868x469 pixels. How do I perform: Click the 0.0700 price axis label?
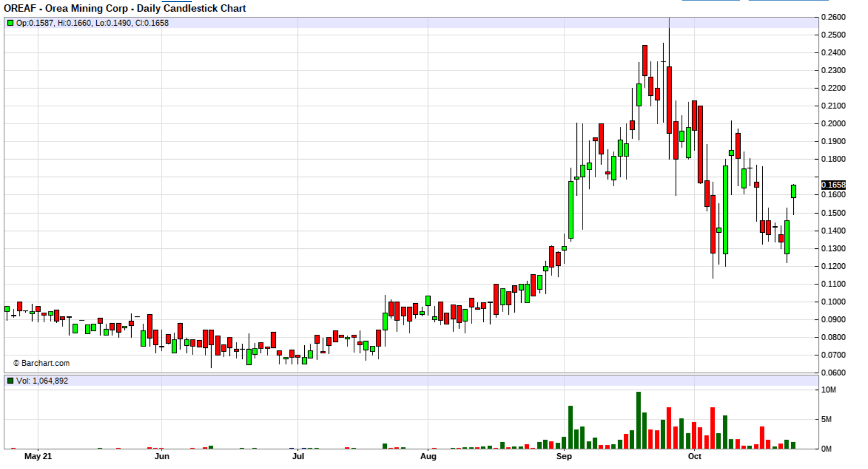pos(833,355)
